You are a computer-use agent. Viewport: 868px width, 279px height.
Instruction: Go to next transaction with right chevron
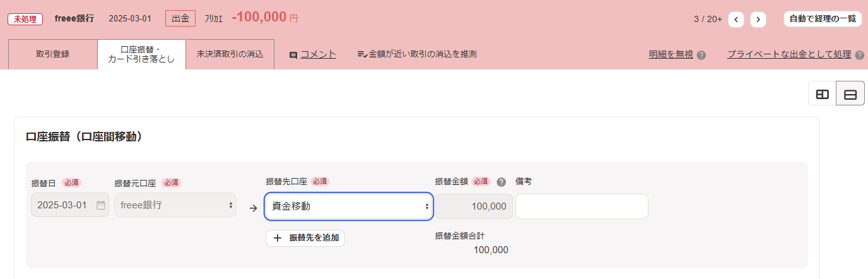point(758,20)
